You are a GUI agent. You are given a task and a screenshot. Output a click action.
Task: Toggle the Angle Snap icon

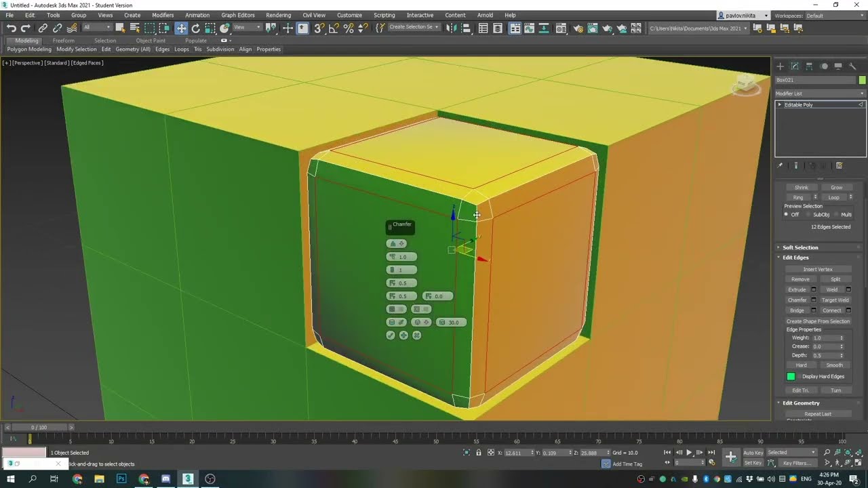click(x=334, y=28)
